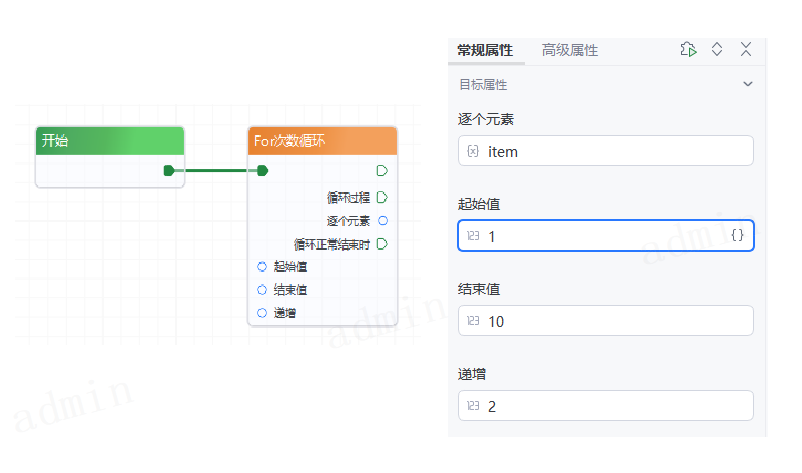Collapse the 目标属性 section chevron
The image size is (802, 473).
[x=747, y=85]
